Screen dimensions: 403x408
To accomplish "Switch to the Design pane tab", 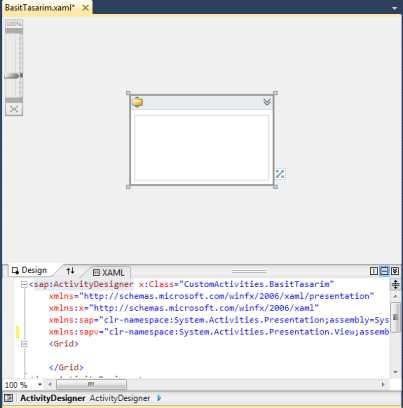I will tap(29, 270).
